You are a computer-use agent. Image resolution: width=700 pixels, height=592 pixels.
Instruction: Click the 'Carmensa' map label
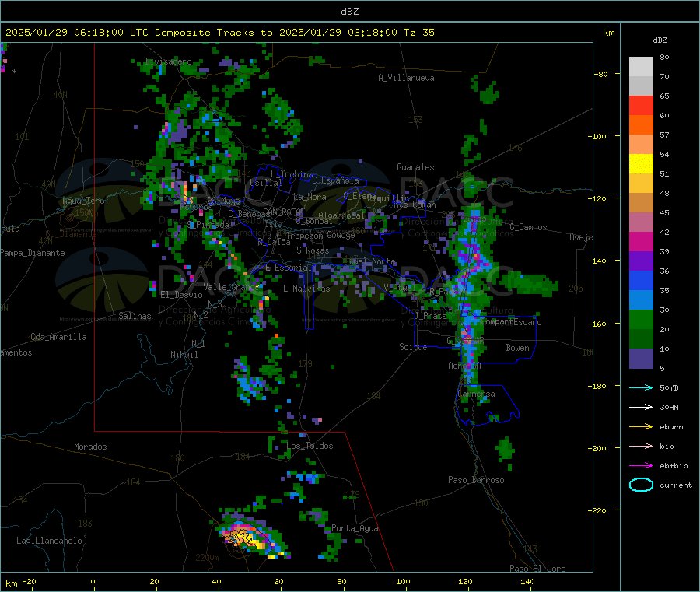coord(476,394)
